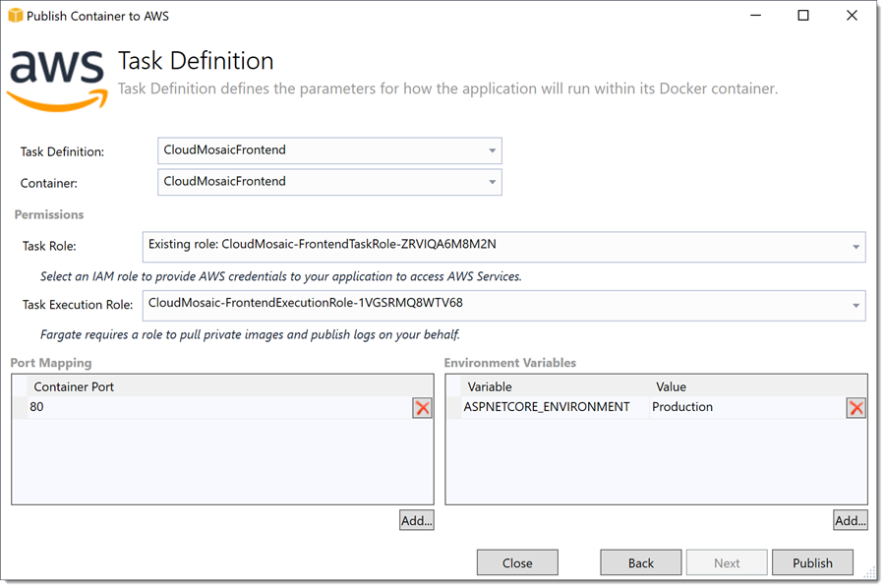Image resolution: width=885 pixels, height=588 pixels.
Task: Maximize the Publish Container window
Action: (x=803, y=16)
